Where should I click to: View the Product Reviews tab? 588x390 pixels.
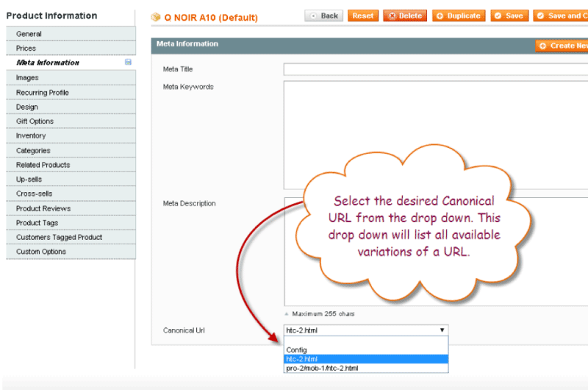click(x=71, y=208)
